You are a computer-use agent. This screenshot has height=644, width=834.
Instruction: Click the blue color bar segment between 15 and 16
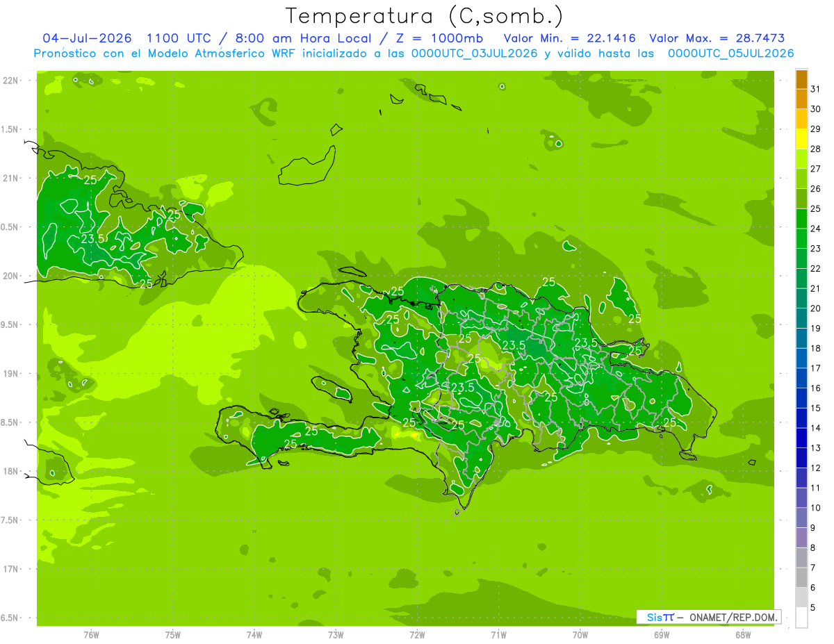[x=801, y=398]
